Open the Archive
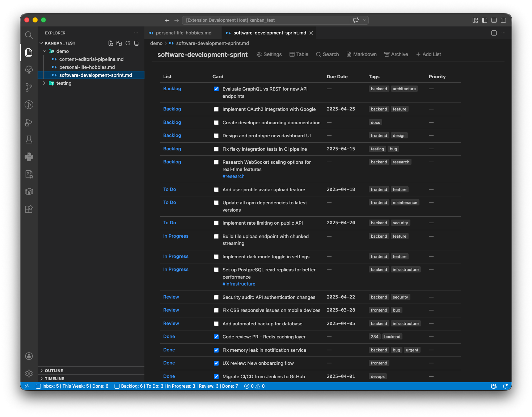 tap(396, 54)
